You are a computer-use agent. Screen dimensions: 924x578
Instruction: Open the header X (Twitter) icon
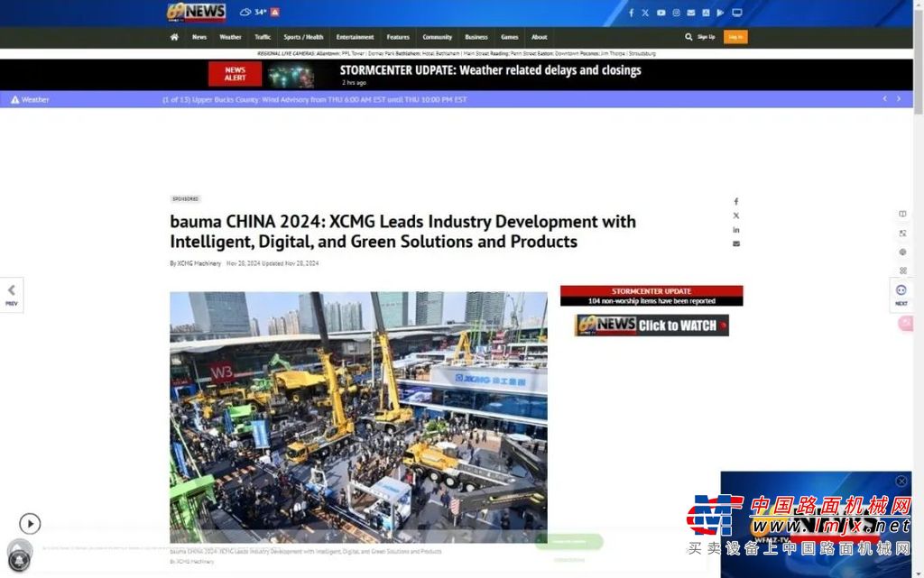[x=645, y=13]
